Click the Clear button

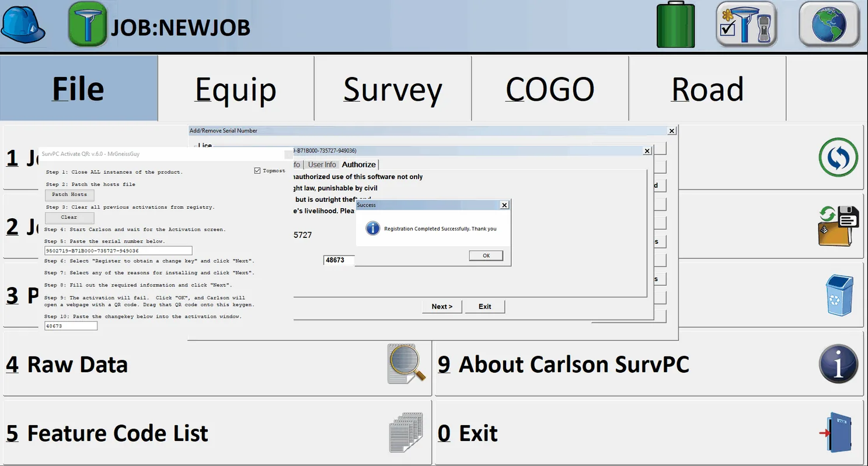[69, 218]
